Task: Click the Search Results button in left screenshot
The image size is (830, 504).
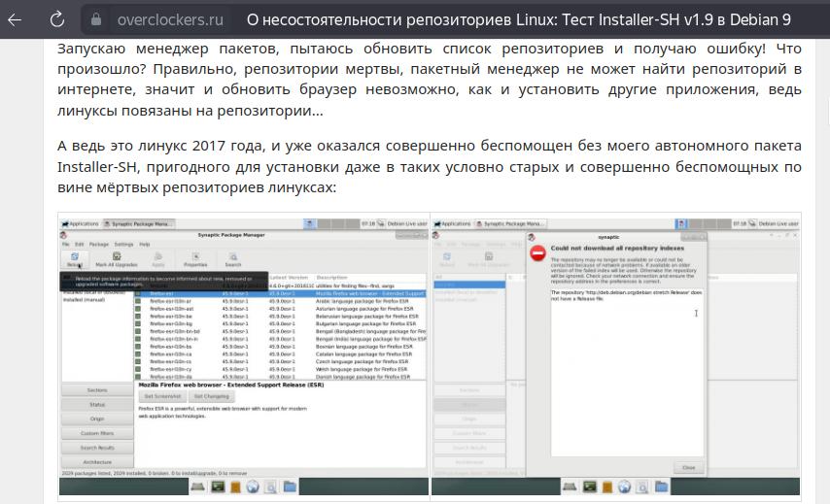Action: point(97,448)
